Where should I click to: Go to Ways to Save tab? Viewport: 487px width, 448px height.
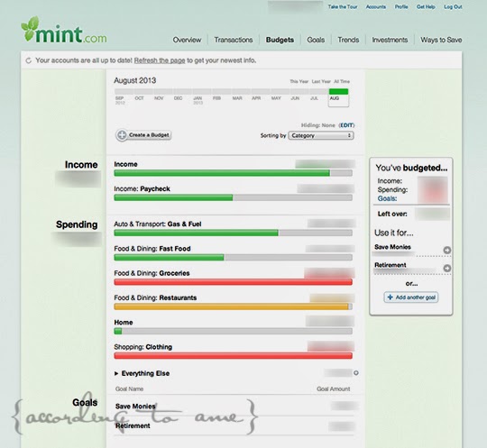(441, 40)
